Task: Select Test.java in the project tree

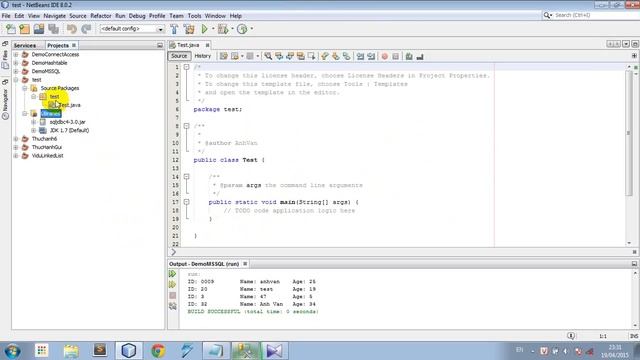Action: coord(70,105)
